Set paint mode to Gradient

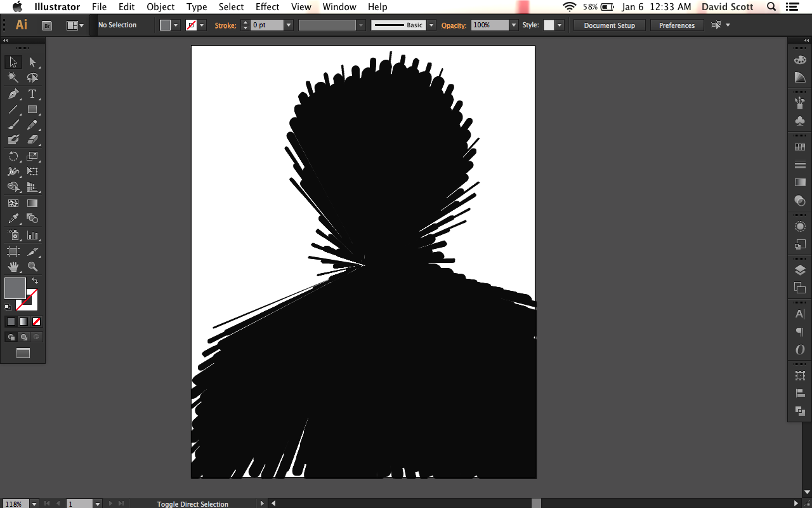[23, 322]
